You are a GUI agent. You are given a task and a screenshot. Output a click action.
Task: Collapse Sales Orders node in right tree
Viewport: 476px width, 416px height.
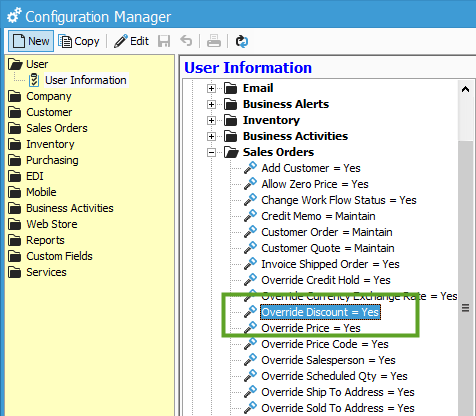pyautogui.click(x=211, y=152)
